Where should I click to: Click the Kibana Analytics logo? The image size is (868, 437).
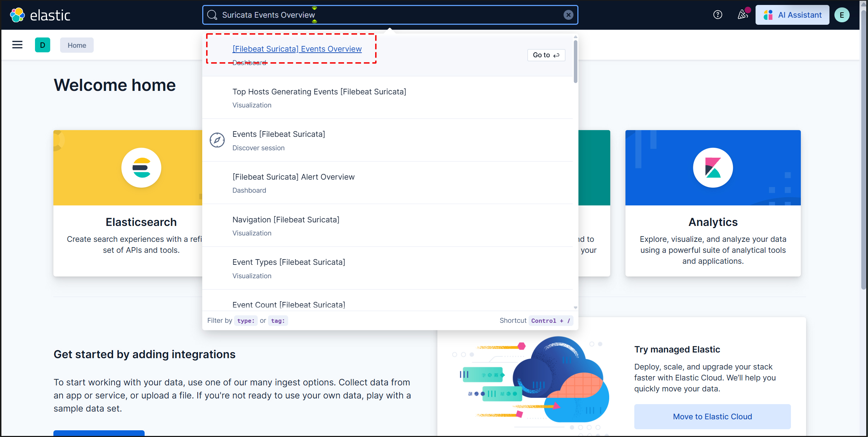click(x=712, y=168)
